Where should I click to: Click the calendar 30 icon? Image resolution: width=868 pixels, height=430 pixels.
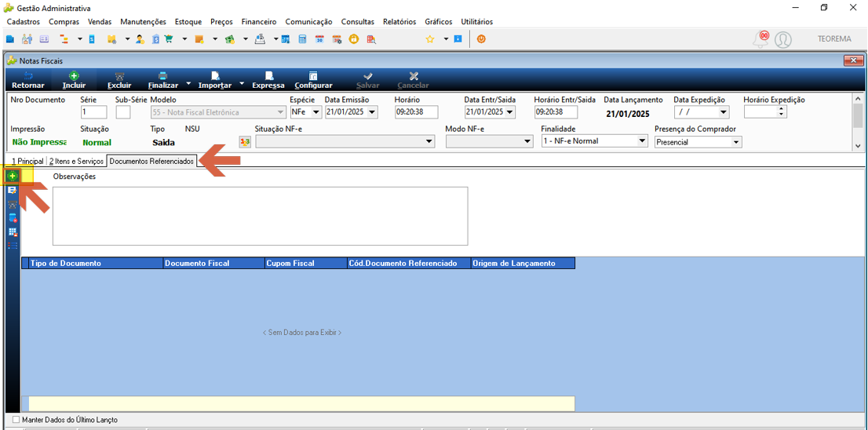tap(319, 39)
